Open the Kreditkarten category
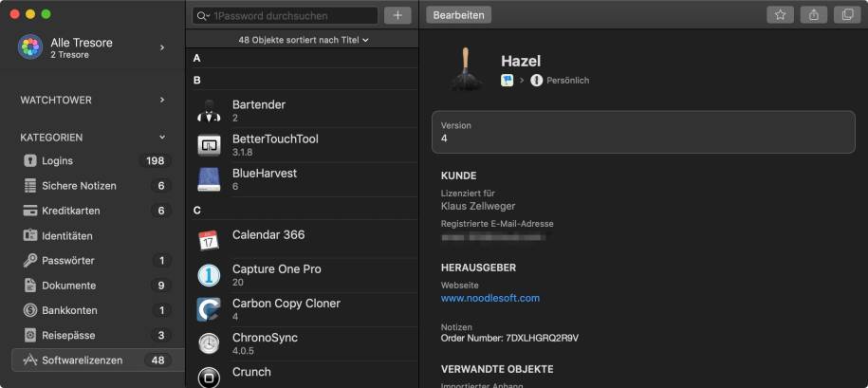Image resolution: width=868 pixels, height=388 pixels. 98,211
